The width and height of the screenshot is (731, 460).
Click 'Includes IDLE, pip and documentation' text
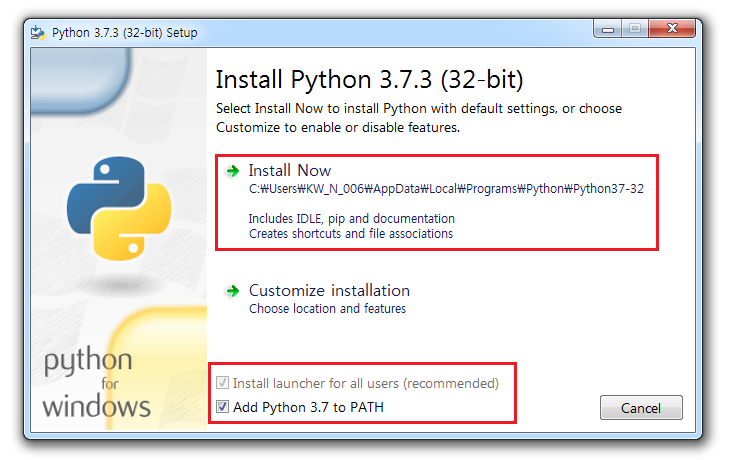(352, 219)
